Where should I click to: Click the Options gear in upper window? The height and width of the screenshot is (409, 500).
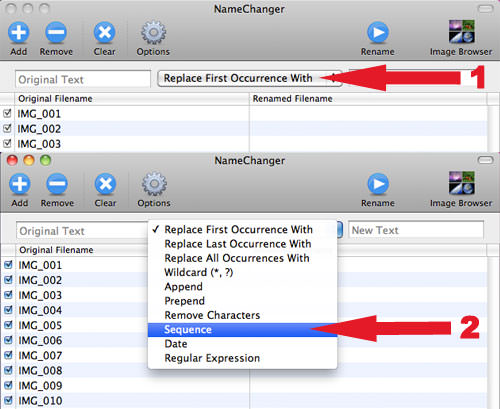(153, 33)
